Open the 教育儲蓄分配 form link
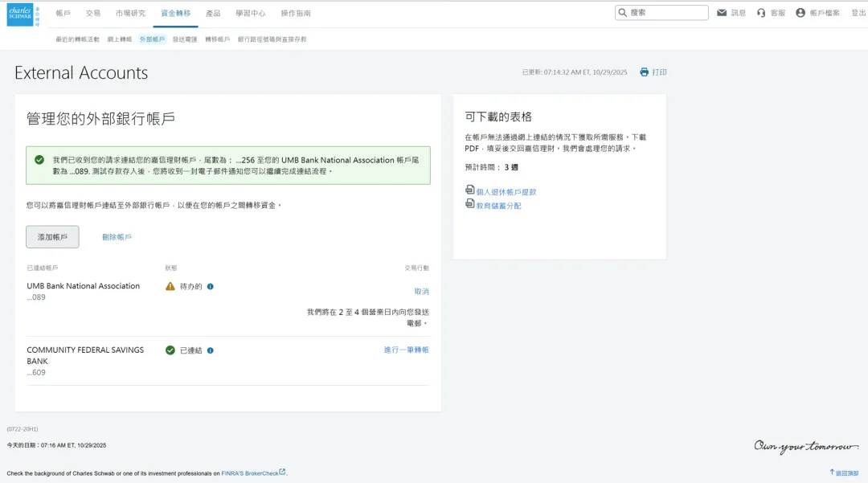The image size is (868, 483). pos(499,206)
